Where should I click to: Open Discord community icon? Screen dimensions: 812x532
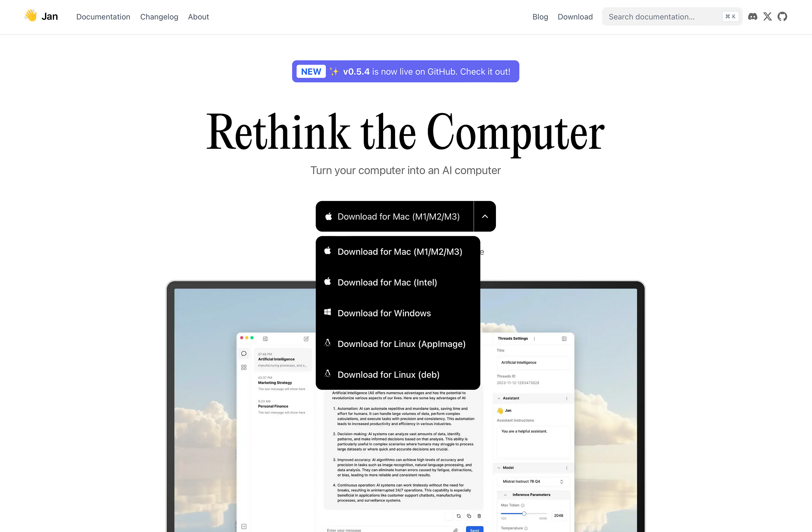coord(752,17)
